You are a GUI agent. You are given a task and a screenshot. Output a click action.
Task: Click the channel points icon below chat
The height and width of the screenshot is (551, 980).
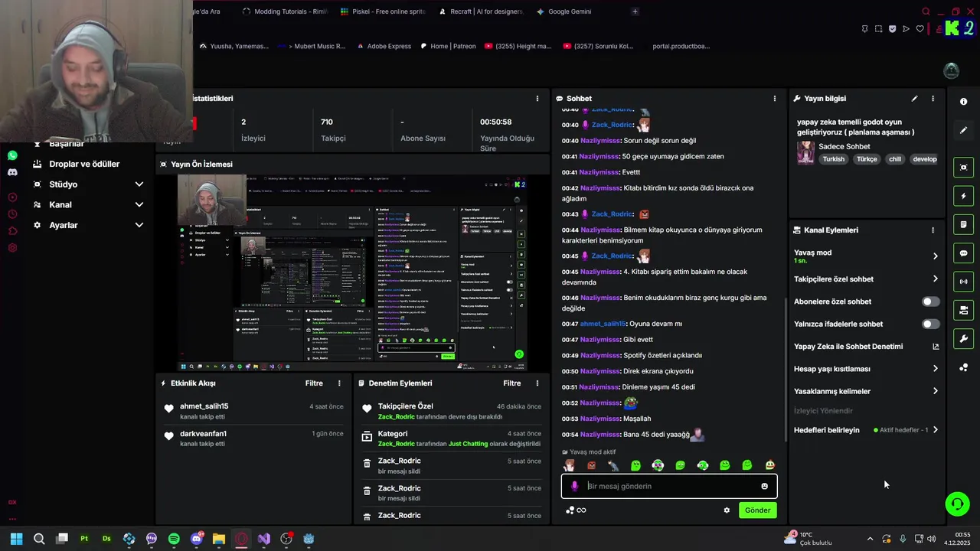(x=570, y=510)
